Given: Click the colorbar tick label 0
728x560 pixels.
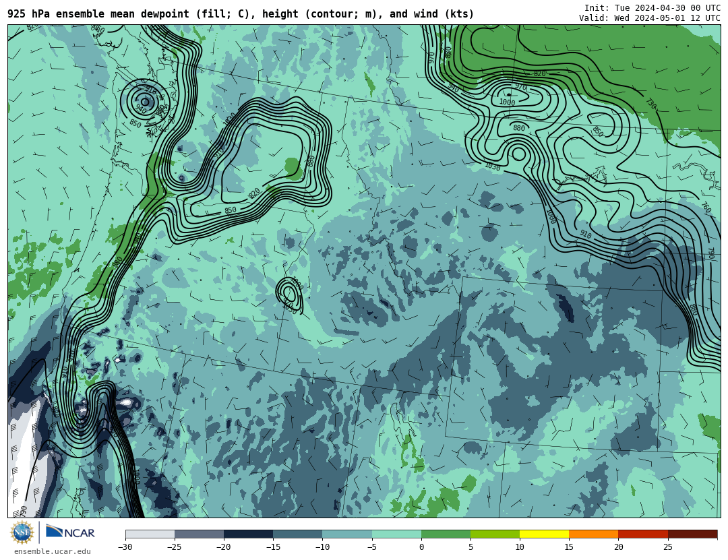Looking at the screenshot, I should (421, 547).
